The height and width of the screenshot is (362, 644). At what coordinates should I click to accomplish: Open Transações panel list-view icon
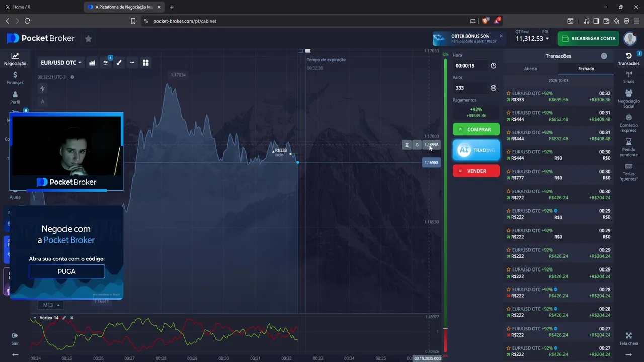pos(604,56)
